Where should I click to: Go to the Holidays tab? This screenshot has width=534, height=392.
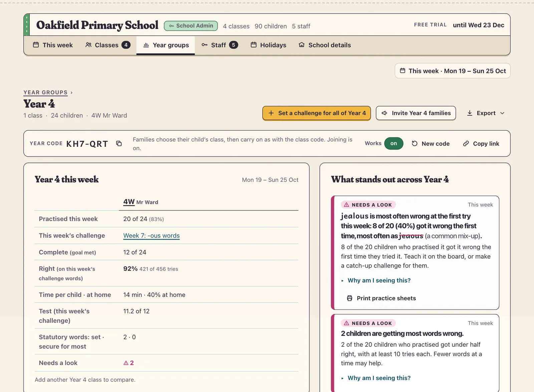click(x=269, y=45)
